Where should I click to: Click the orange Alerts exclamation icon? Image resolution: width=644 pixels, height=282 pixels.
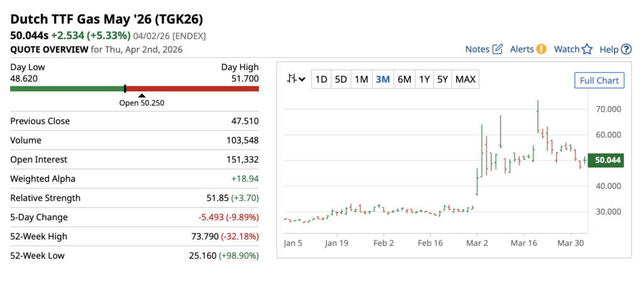tap(541, 49)
